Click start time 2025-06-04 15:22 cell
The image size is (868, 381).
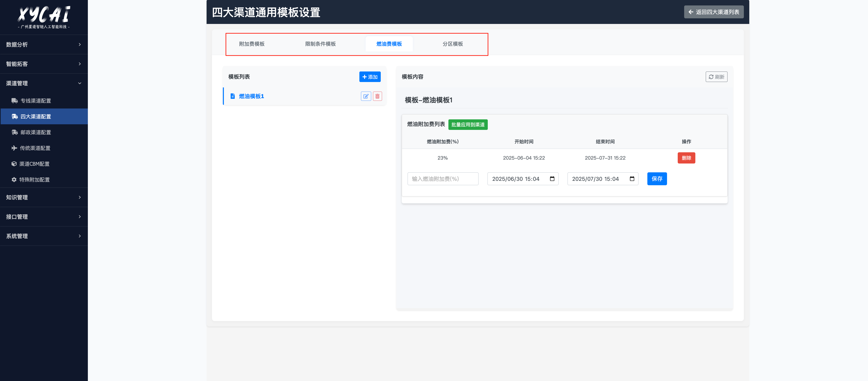(524, 158)
